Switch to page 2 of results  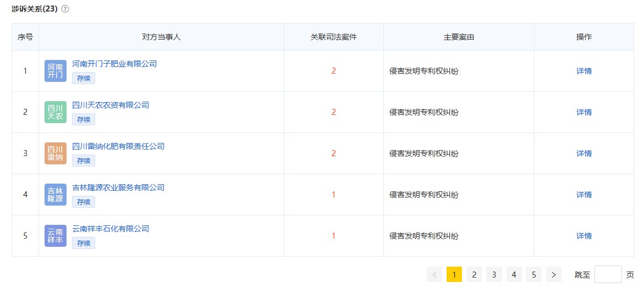coord(474,274)
